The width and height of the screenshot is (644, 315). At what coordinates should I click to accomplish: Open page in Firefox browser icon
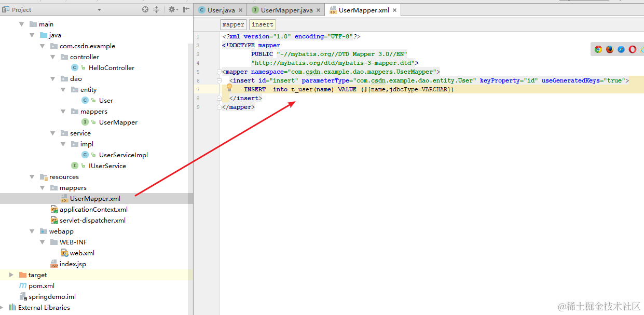609,49
